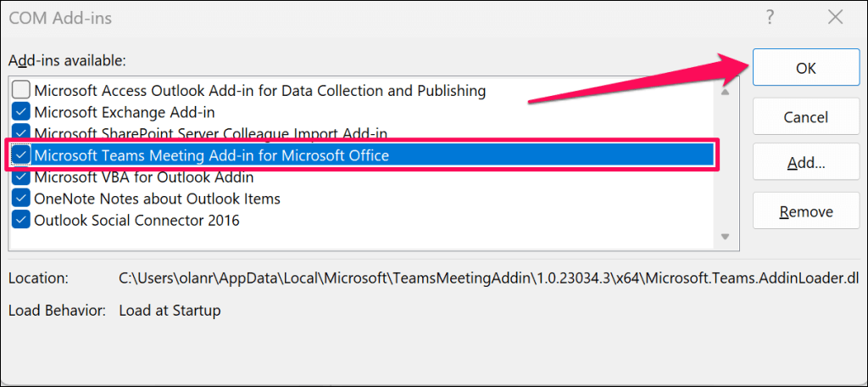Uncheck the Microsoft VBA for Outlook checkbox
Viewport: 868px width, 387px height.
22,177
